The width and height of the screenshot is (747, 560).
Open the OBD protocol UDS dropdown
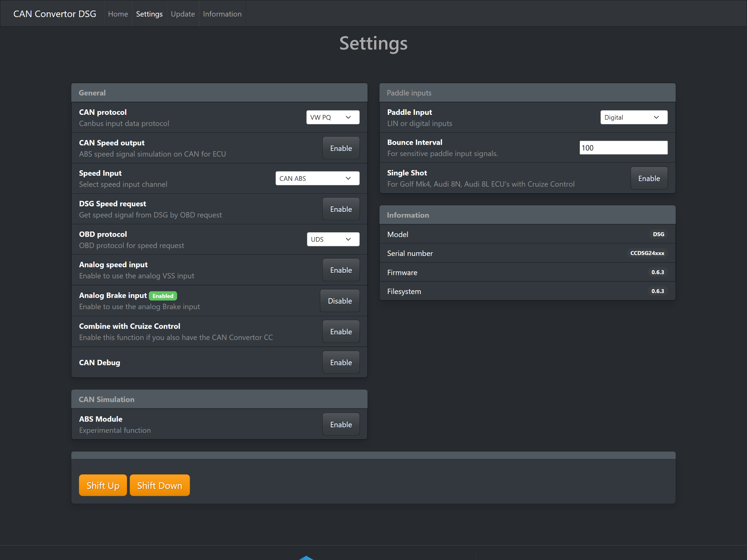[333, 239]
